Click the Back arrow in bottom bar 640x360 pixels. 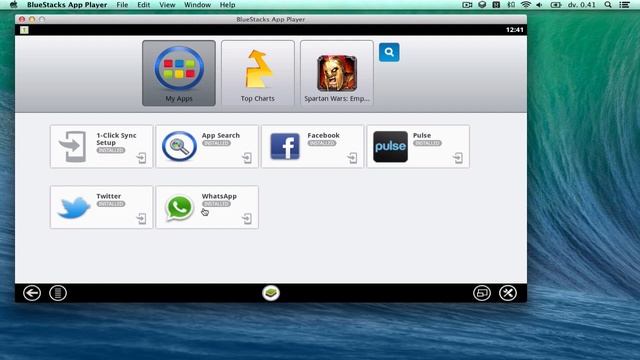[32, 293]
